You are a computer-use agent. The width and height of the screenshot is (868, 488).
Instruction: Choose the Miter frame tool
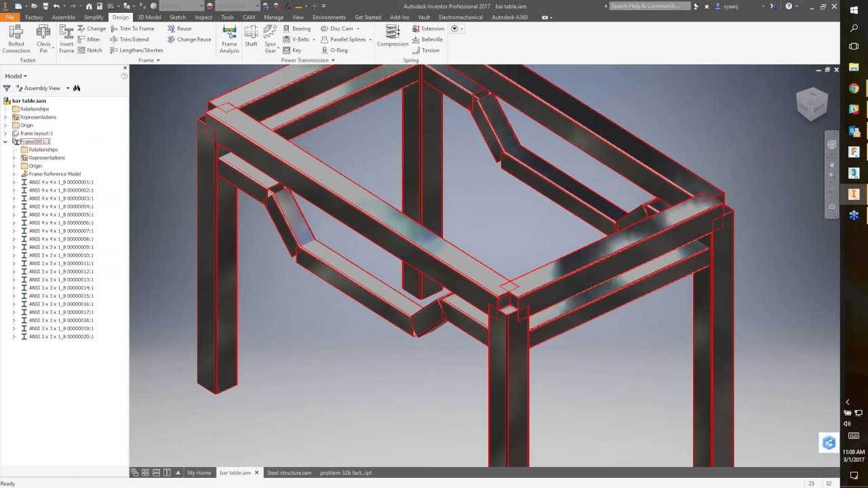pyautogui.click(x=89, y=39)
